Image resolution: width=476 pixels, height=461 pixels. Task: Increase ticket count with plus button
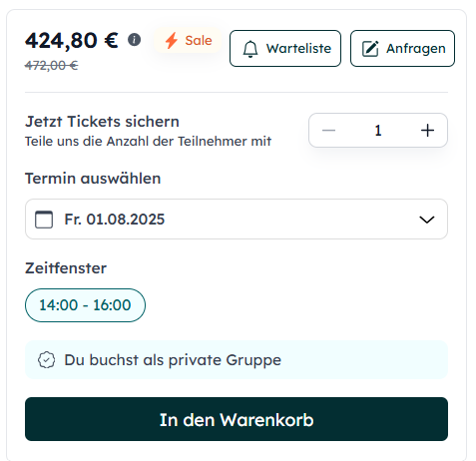click(427, 130)
